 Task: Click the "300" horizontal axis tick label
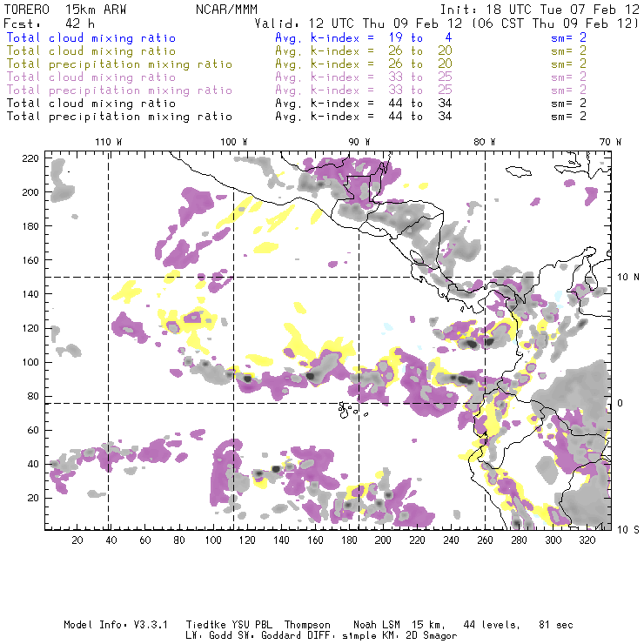pos(553,540)
